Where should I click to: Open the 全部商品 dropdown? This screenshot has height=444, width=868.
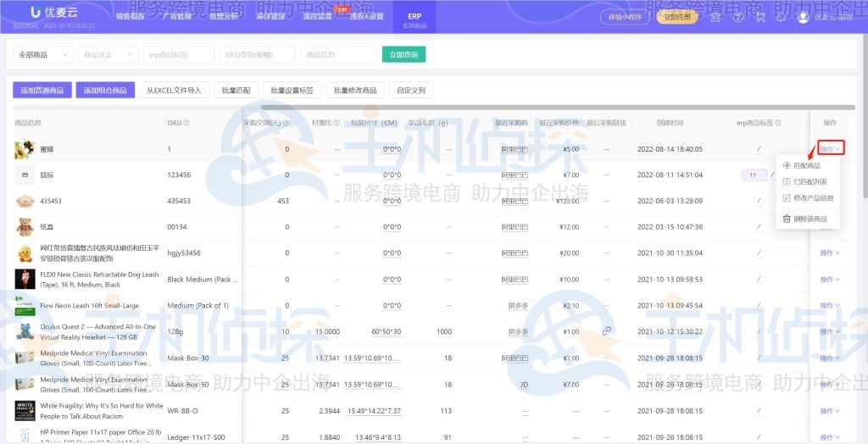(43, 55)
